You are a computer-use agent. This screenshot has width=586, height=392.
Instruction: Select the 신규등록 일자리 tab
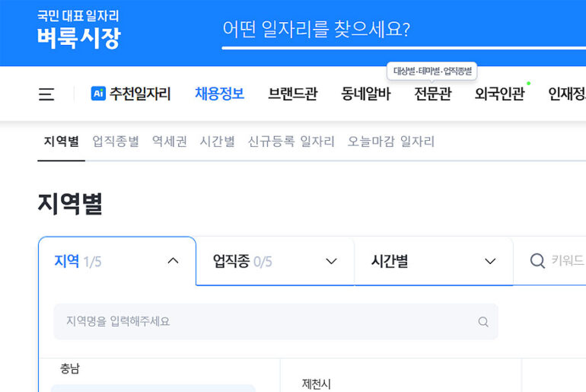pos(291,142)
